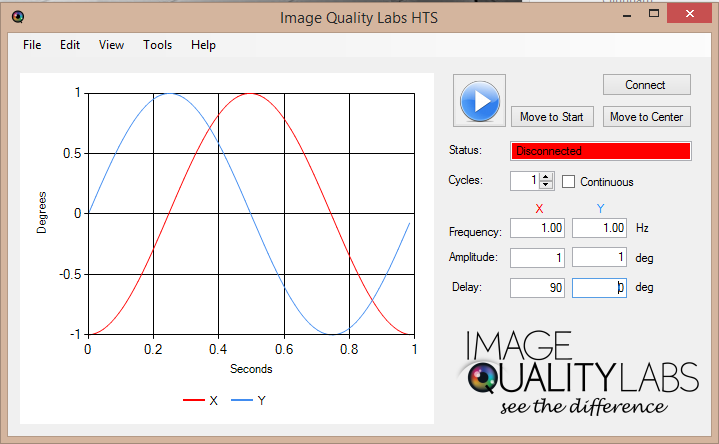This screenshot has width=719, height=444.
Task: Click the blue Play button
Action: click(x=479, y=100)
